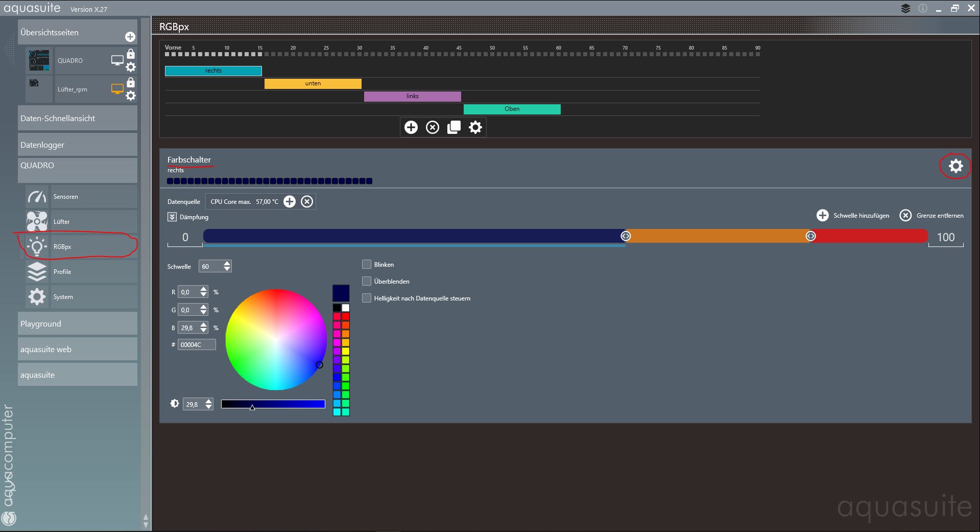This screenshot has height=532, width=980.
Task: Open the info icon in the title bar
Action: pos(923,9)
